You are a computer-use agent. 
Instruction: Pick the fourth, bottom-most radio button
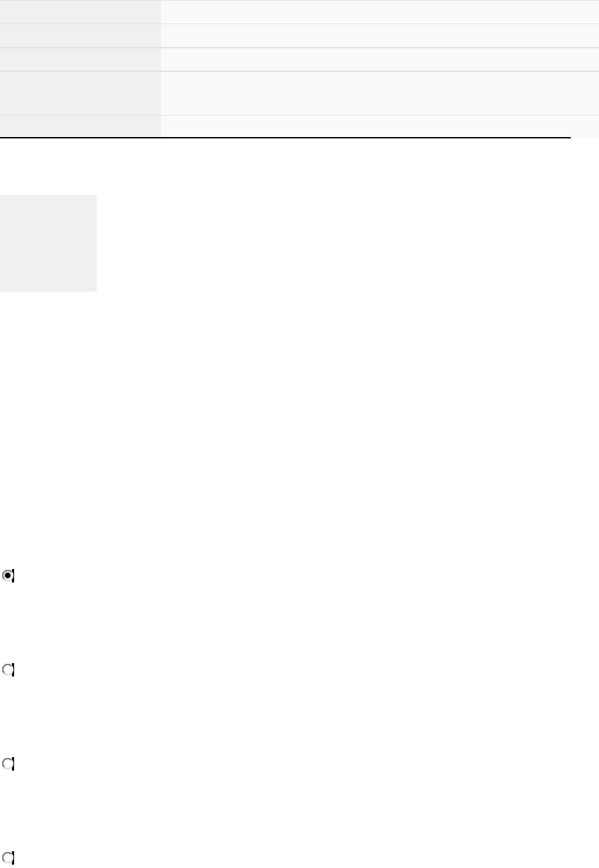pos(8,857)
